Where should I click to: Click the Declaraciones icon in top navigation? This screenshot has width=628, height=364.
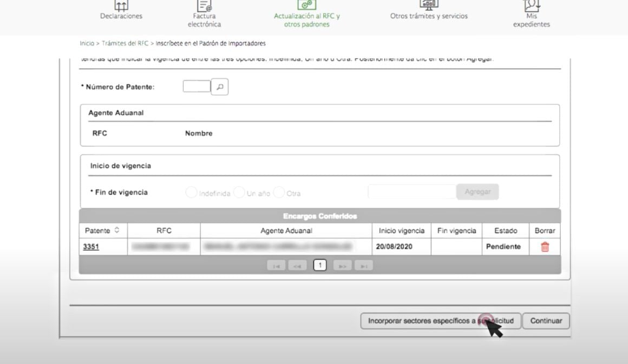click(x=121, y=5)
